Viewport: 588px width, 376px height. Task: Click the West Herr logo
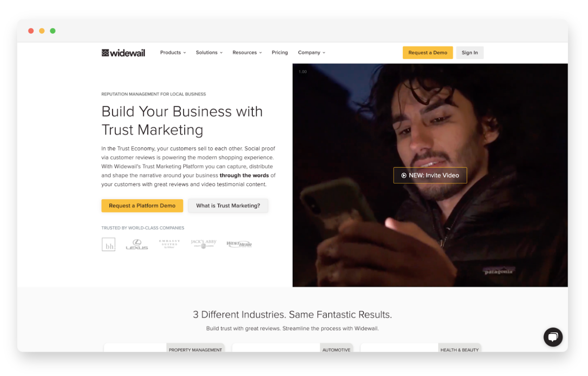click(239, 244)
